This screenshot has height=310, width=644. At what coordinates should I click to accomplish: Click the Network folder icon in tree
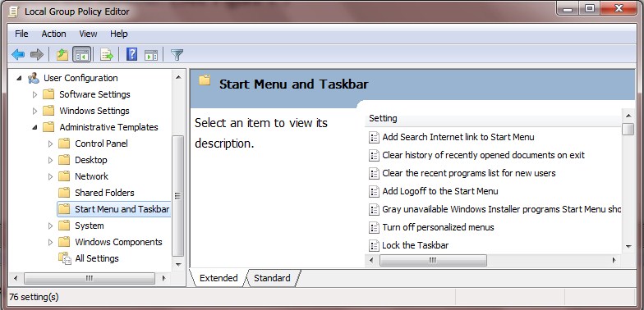pos(64,176)
